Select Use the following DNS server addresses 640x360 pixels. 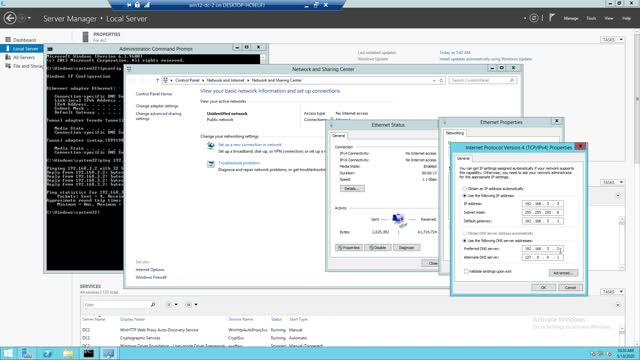coord(498,241)
